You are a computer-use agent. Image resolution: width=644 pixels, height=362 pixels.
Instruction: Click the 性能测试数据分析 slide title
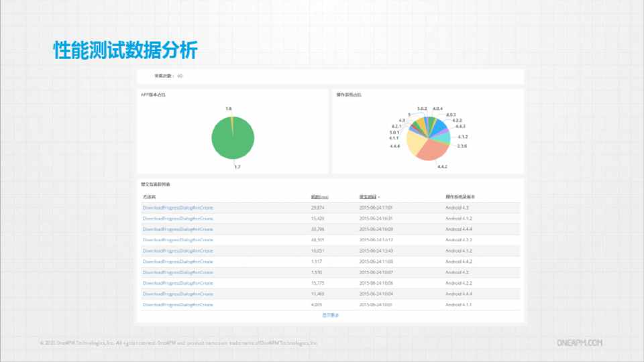[125, 51]
